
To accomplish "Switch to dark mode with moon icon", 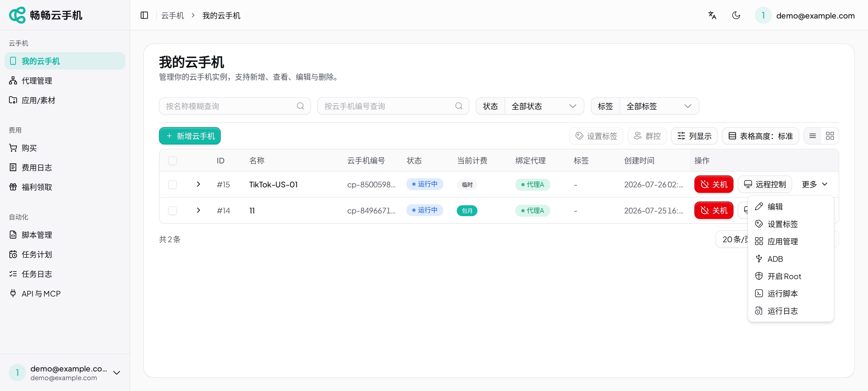I will 736,15.
